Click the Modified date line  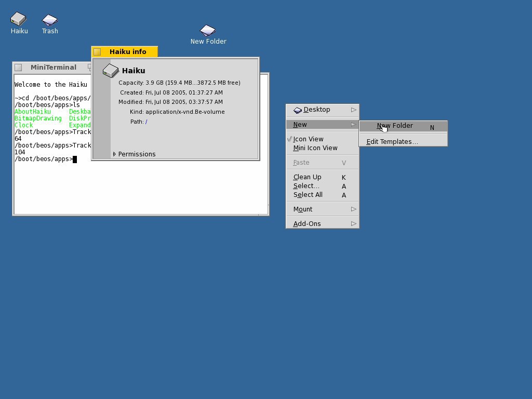170,102
